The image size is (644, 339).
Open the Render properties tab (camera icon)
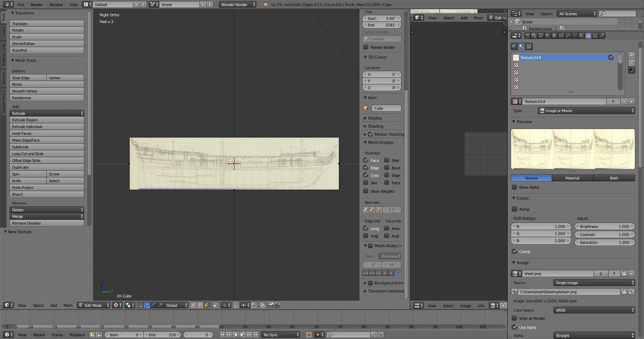click(x=527, y=36)
